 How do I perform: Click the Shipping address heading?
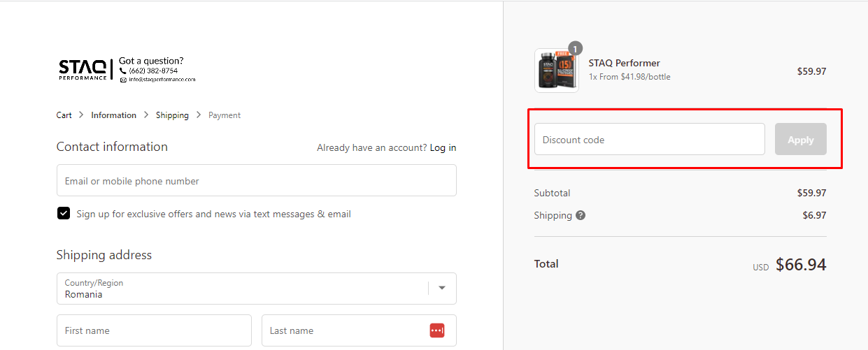(104, 255)
